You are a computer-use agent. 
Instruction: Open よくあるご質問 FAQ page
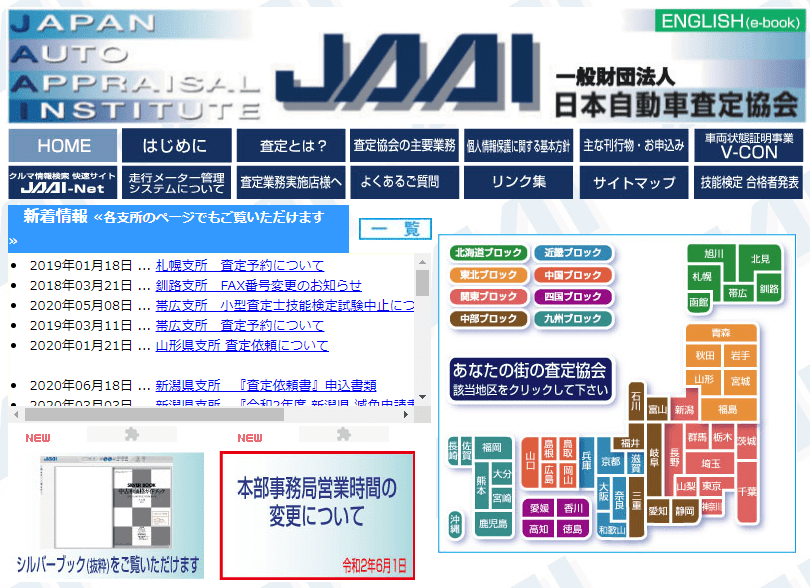click(x=400, y=183)
